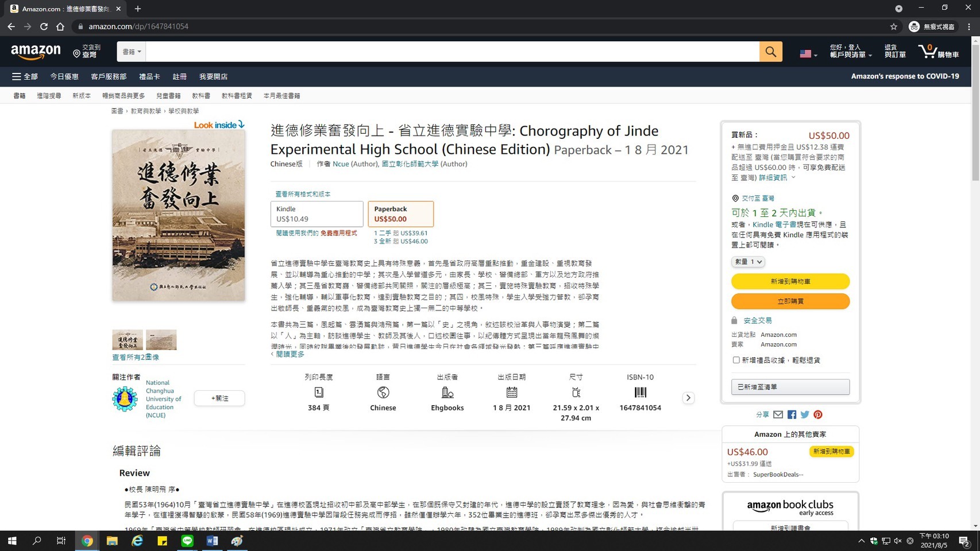
Task: Click the NCUE author logo
Action: pos(125,399)
